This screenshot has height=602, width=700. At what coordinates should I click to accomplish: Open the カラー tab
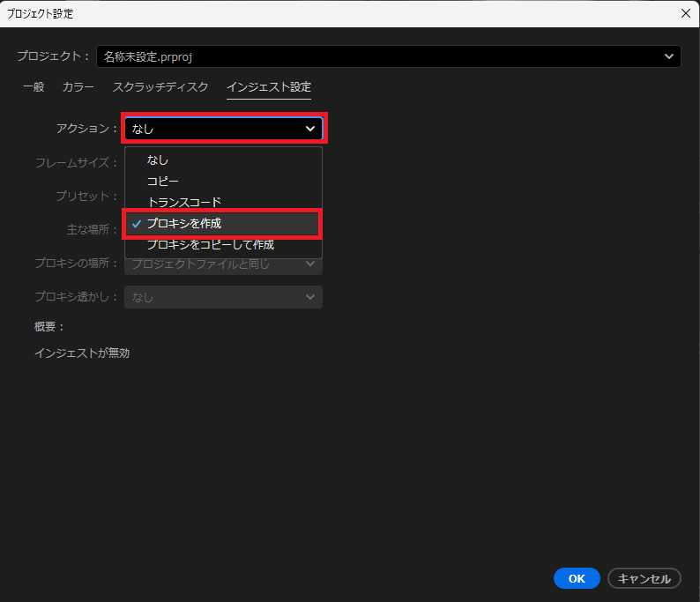[78, 87]
